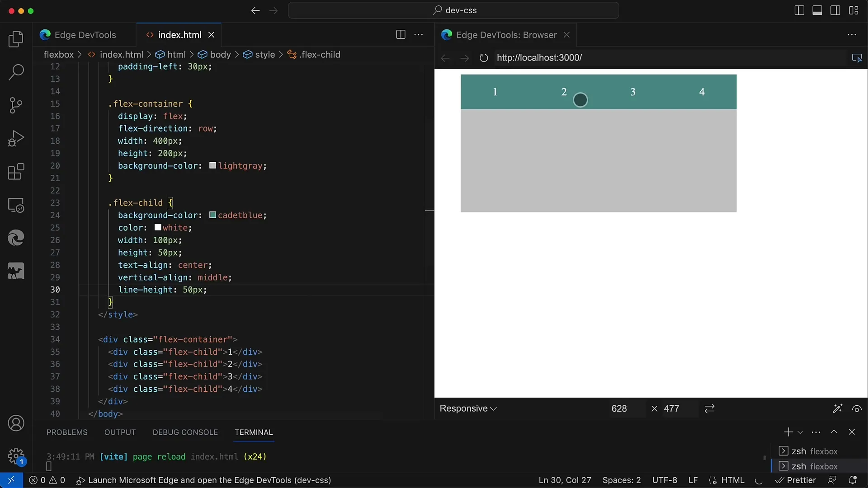Open the lightgray color swatch picker
The image size is (868, 488).
point(212,165)
